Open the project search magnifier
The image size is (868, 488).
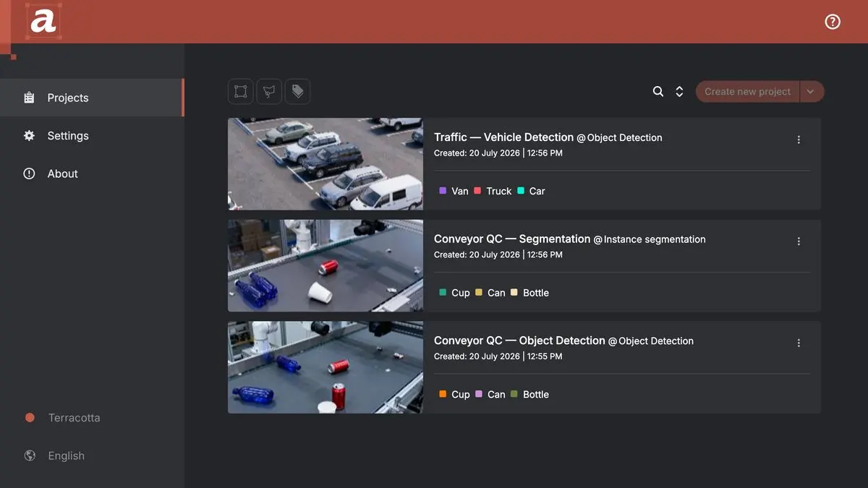[658, 91]
